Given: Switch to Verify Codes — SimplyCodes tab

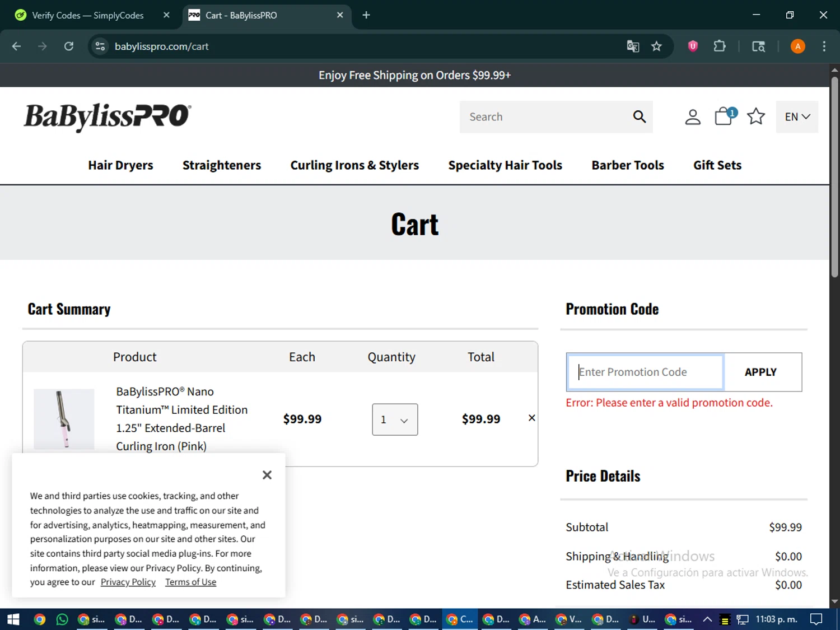Looking at the screenshot, I should (88, 15).
